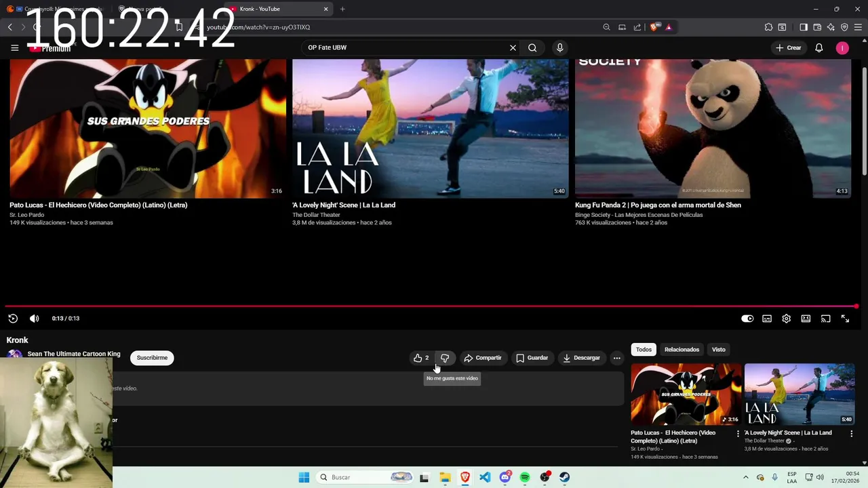Show hidden system tray icons
This screenshot has width=868, height=488.
[746, 477]
